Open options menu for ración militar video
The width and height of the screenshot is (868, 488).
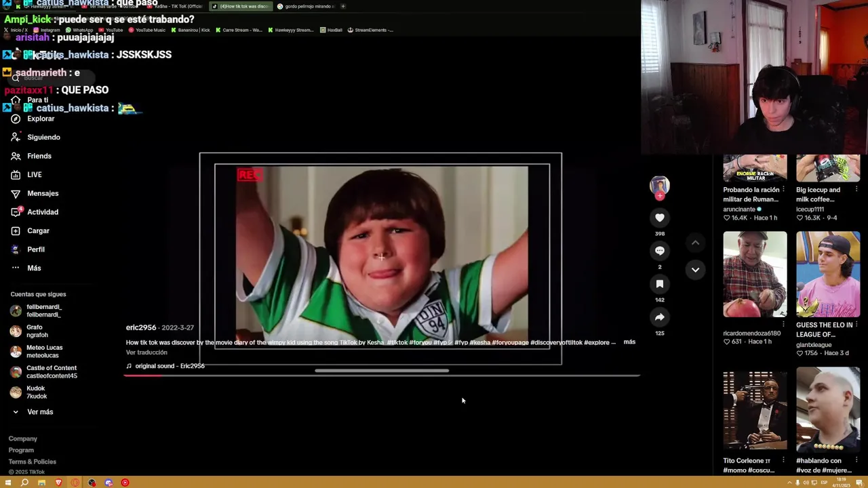pyautogui.click(x=784, y=190)
